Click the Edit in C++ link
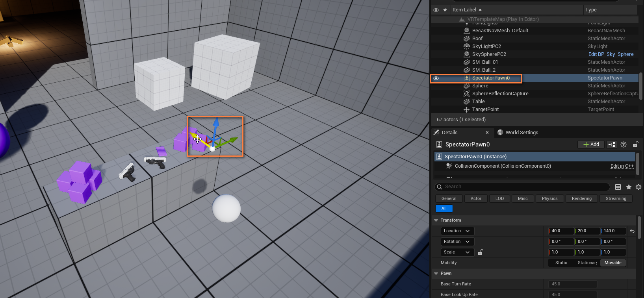This screenshot has height=298, width=644. pos(622,166)
